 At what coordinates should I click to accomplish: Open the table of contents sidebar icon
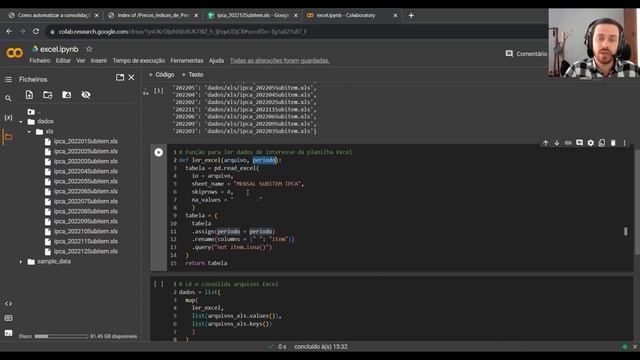click(8, 79)
